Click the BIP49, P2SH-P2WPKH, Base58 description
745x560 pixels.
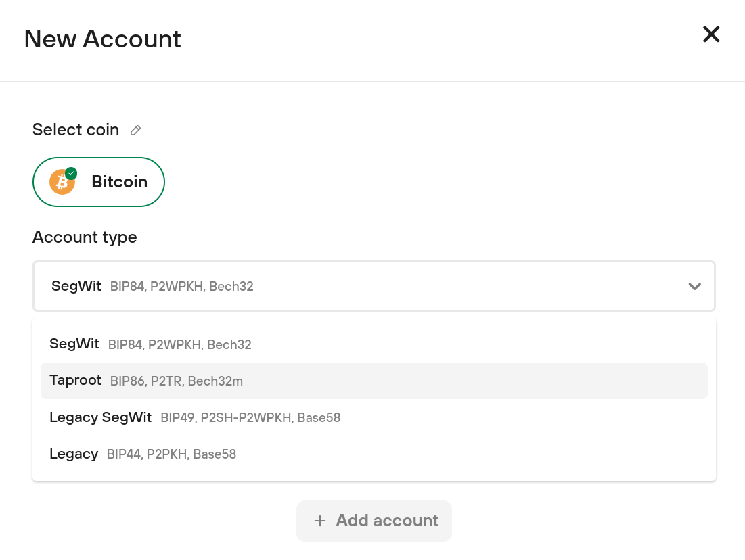coord(250,418)
